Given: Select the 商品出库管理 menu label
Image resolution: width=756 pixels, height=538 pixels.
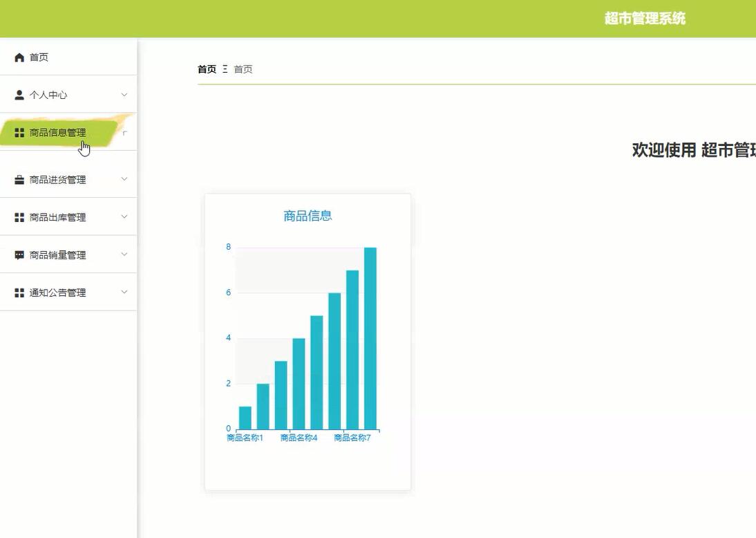Looking at the screenshot, I should point(57,218).
